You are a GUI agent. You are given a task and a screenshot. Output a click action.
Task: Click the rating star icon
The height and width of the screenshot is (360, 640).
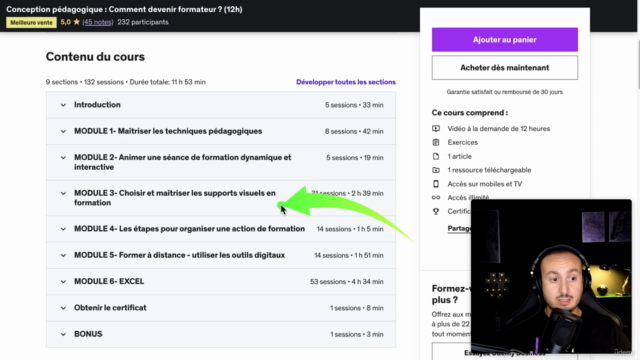point(76,22)
